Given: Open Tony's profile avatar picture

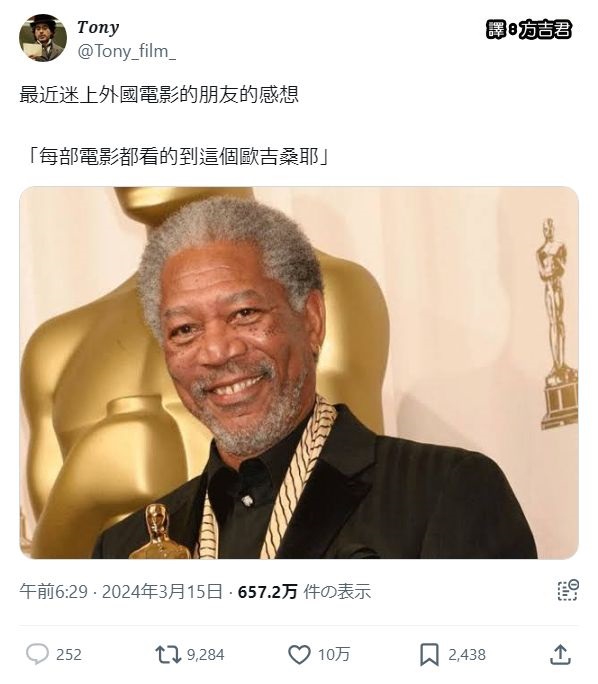Looking at the screenshot, I should [x=43, y=38].
